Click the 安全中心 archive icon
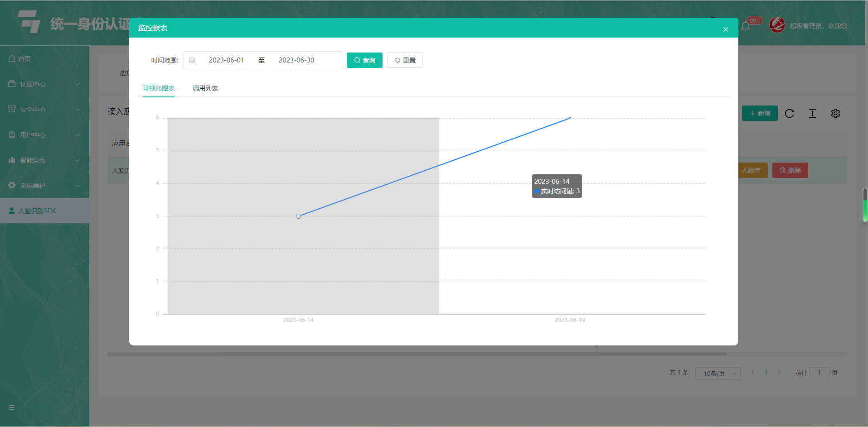The height and width of the screenshot is (427, 868). pyautogui.click(x=12, y=109)
